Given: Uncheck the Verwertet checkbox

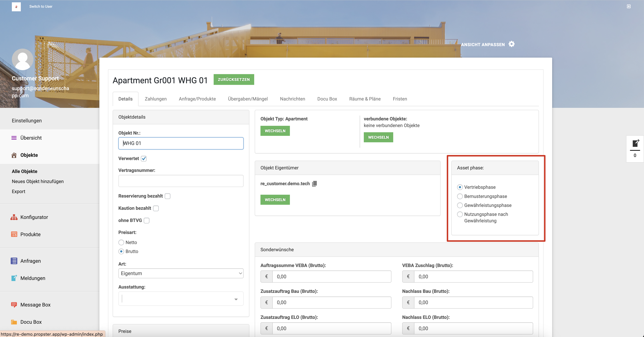Looking at the screenshot, I should coord(144,158).
